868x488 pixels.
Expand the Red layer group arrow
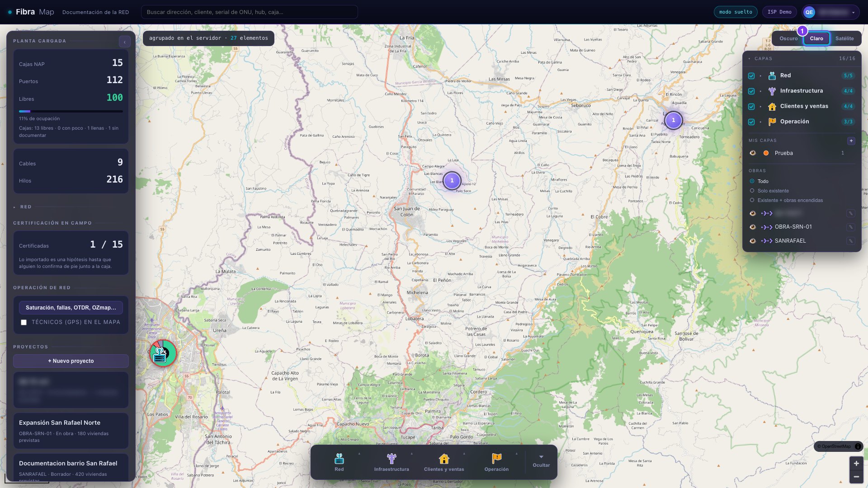761,76
